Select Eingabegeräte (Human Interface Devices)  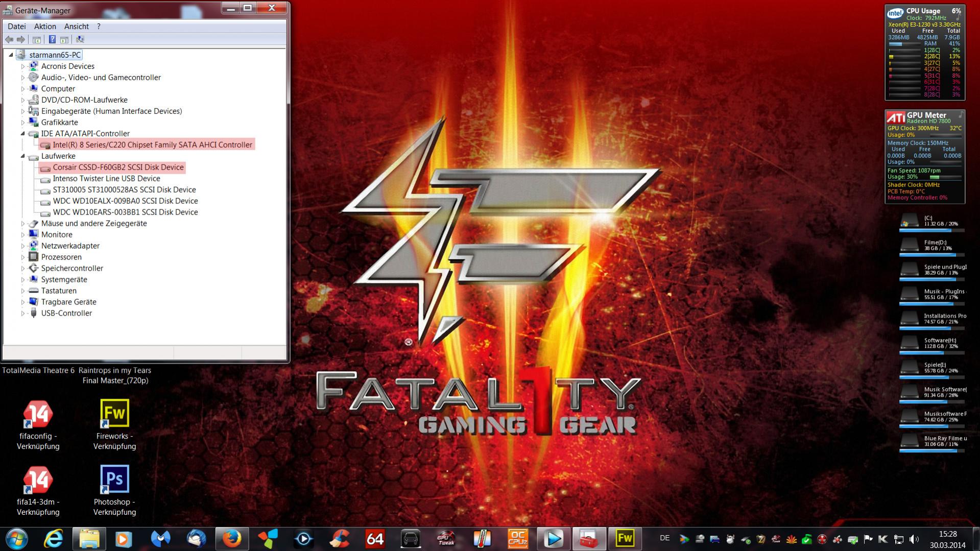tap(111, 111)
